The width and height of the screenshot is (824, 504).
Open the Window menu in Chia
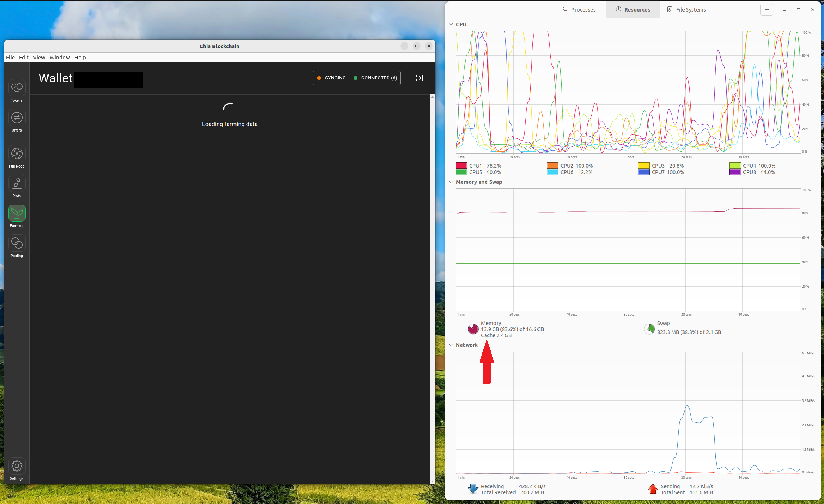[60, 58]
